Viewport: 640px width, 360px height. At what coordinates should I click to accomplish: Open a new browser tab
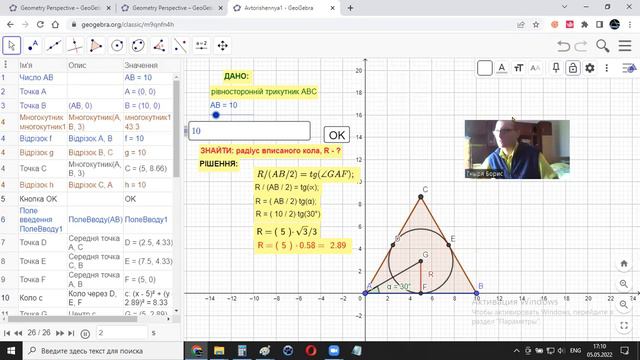point(351,8)
